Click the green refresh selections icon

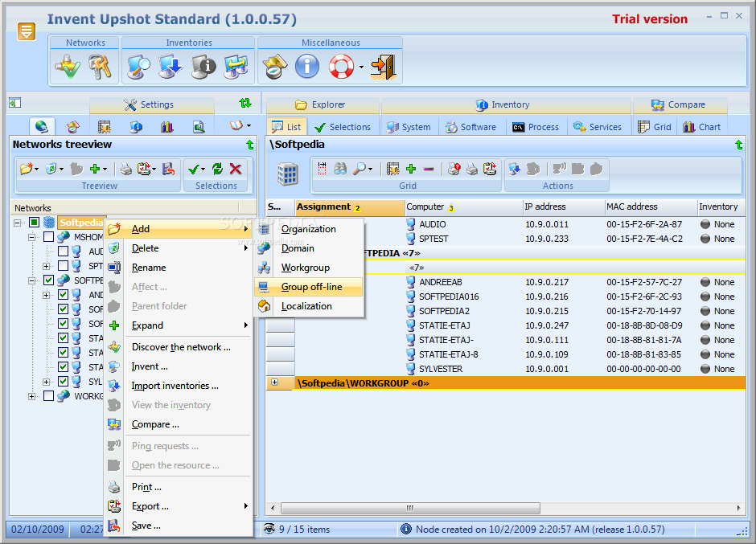217,169
